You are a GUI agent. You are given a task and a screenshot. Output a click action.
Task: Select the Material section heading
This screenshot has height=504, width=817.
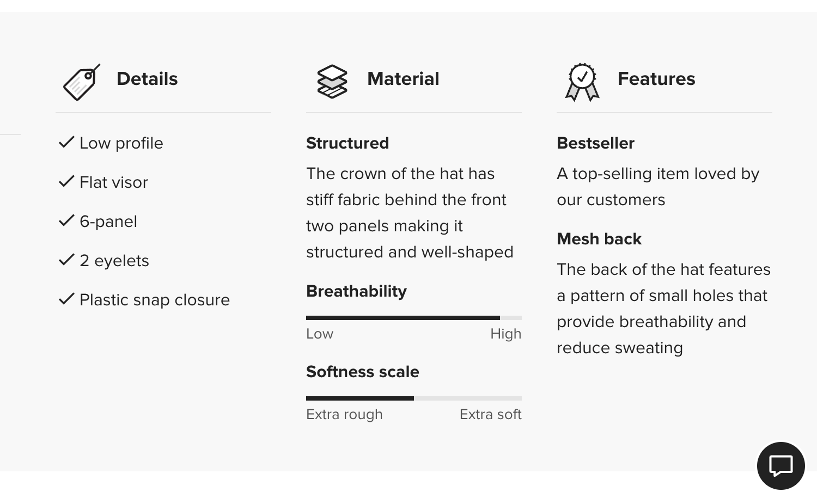coord(403,79)
